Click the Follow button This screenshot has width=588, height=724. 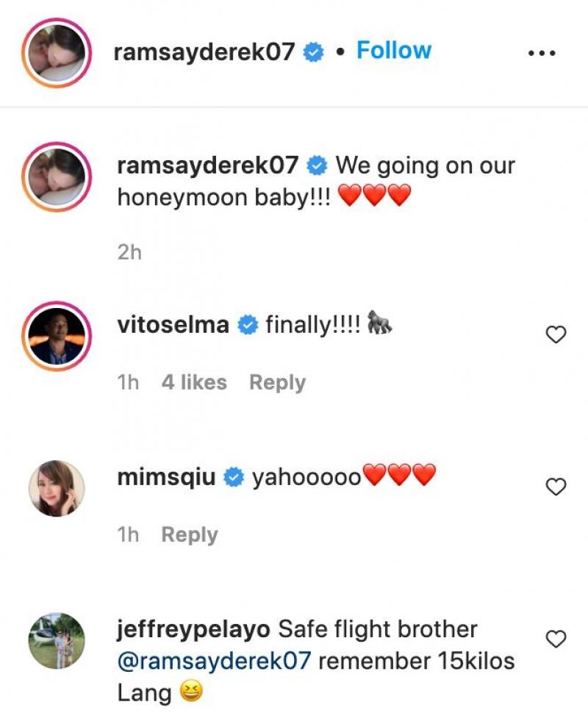pos(392,49)
